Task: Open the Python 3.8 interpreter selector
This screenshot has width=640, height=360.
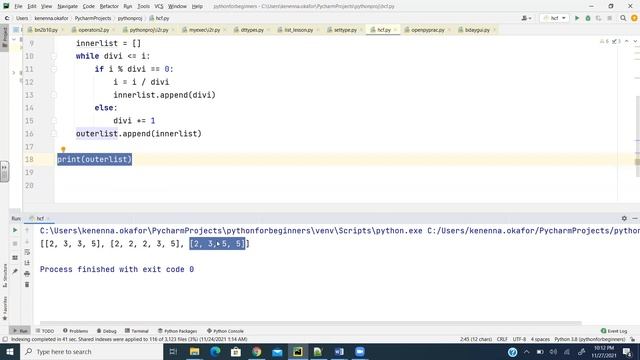Action: 589,339
